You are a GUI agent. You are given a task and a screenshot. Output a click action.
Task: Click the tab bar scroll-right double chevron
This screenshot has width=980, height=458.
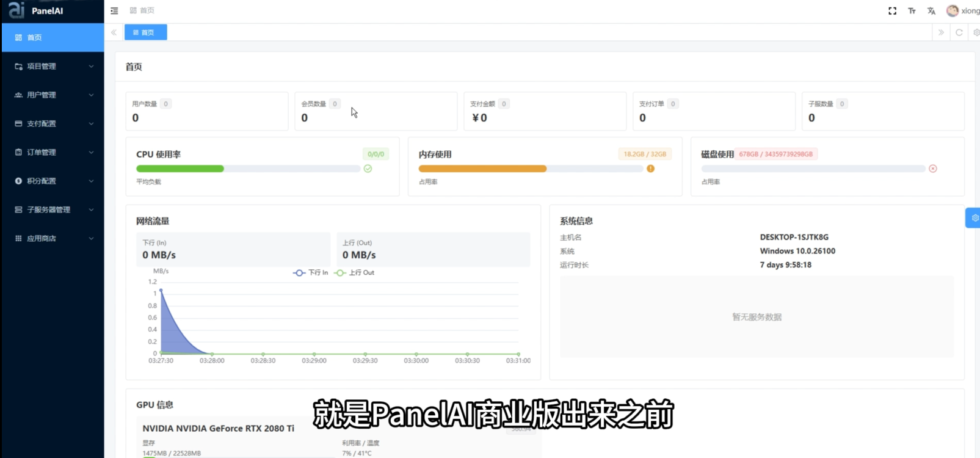coord(941,32)
